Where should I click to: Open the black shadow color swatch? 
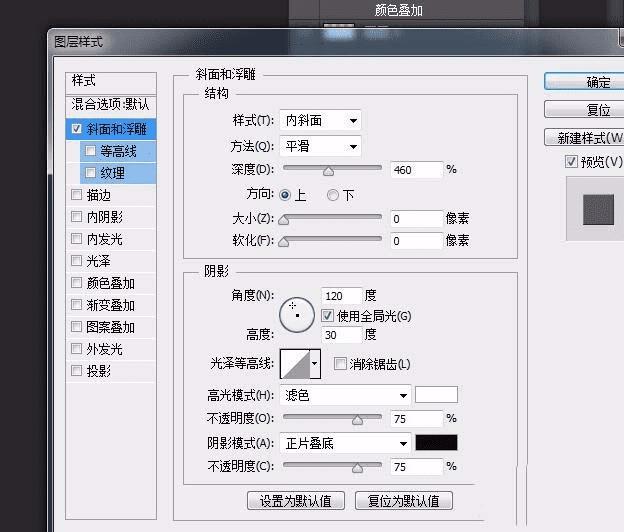pyautogui.click(x=437, y=442)
